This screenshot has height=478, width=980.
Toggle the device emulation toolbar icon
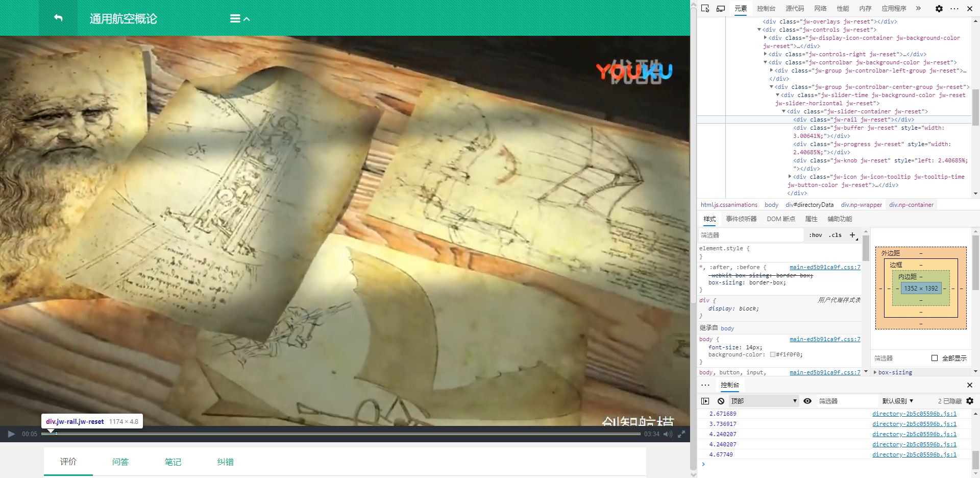point(721,8)
